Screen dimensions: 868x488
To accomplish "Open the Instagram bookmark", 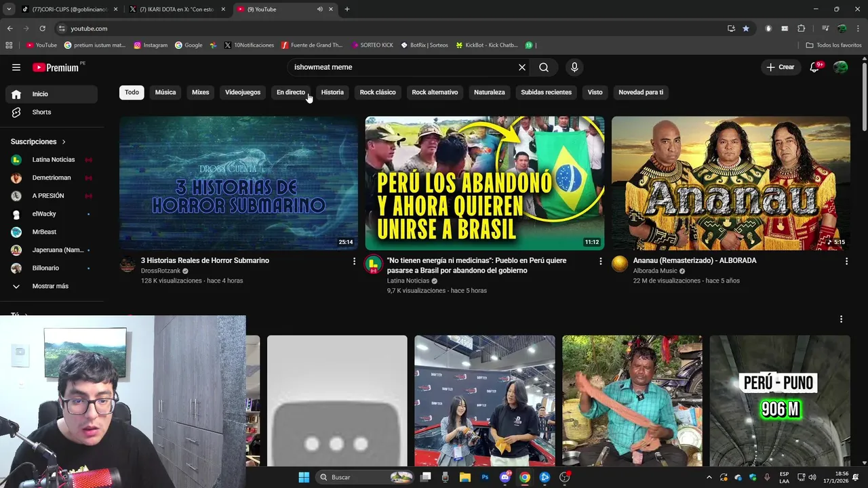I will tap(151, 45).
